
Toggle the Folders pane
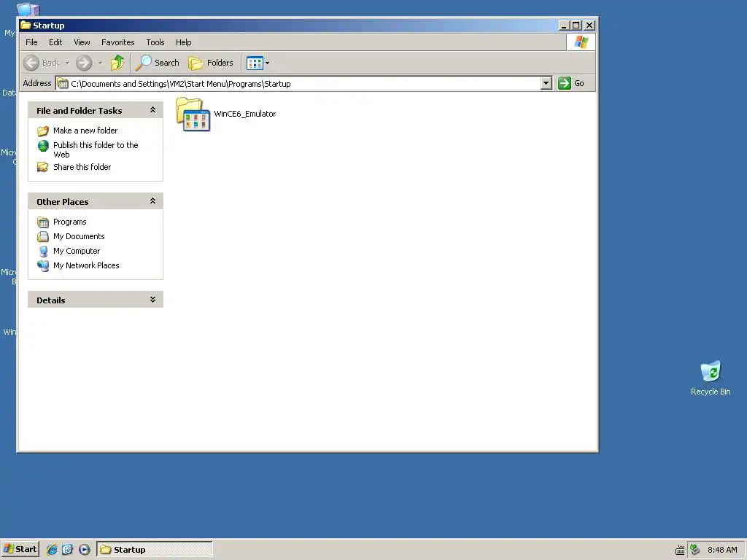pos(211,63)
